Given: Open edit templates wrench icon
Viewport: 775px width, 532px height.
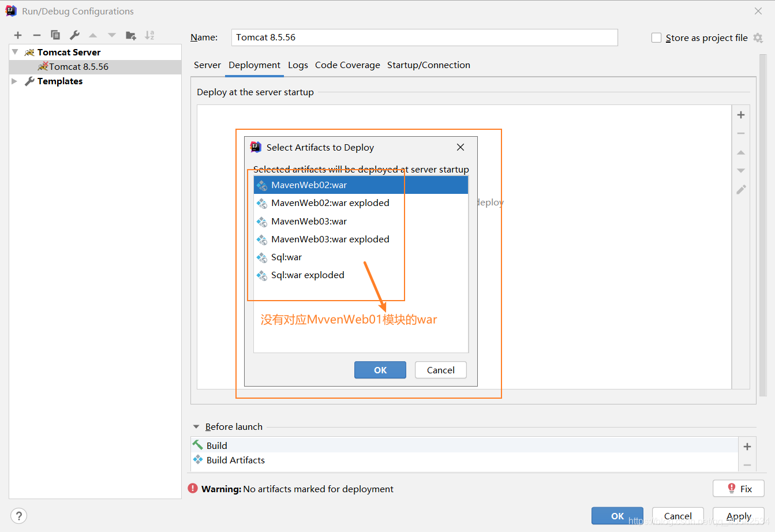Looking at the screenshot, I should pyautogui.click(x=74, y=35).
